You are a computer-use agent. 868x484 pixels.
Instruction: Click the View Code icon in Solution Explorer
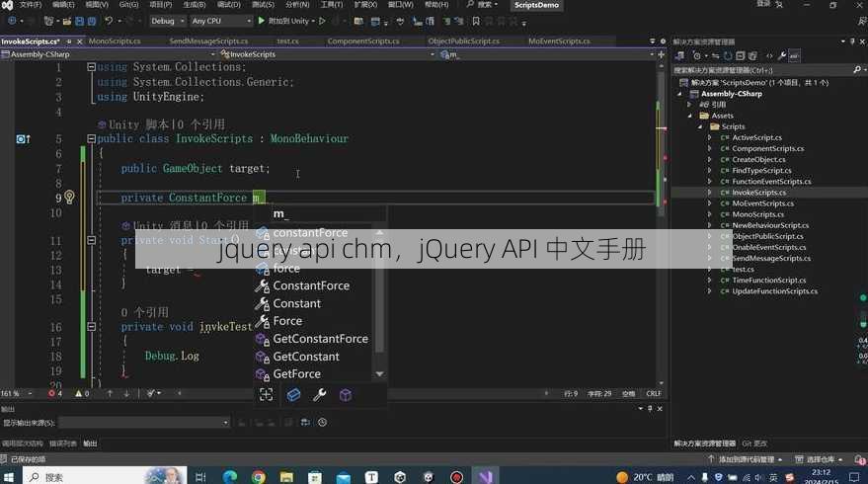[x=769, y=56]
